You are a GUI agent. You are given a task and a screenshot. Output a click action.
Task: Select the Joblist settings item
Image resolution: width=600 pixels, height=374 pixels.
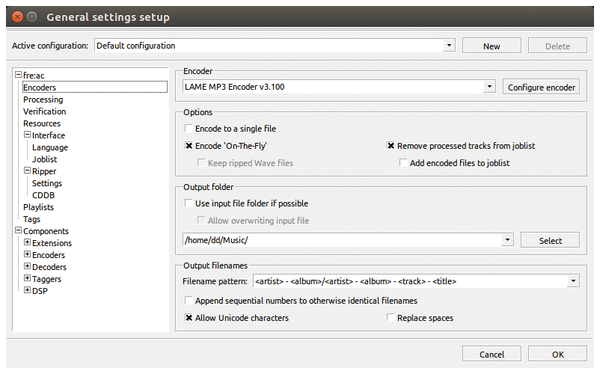tap(44, 159)
